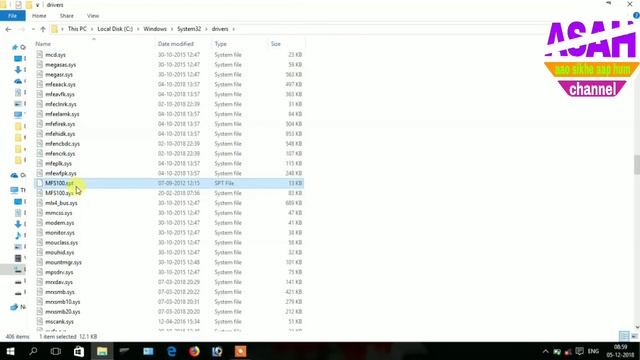Select Network icon in navigation pane
Viewport: 640px width, 360px height.
(x=14, y=307)
